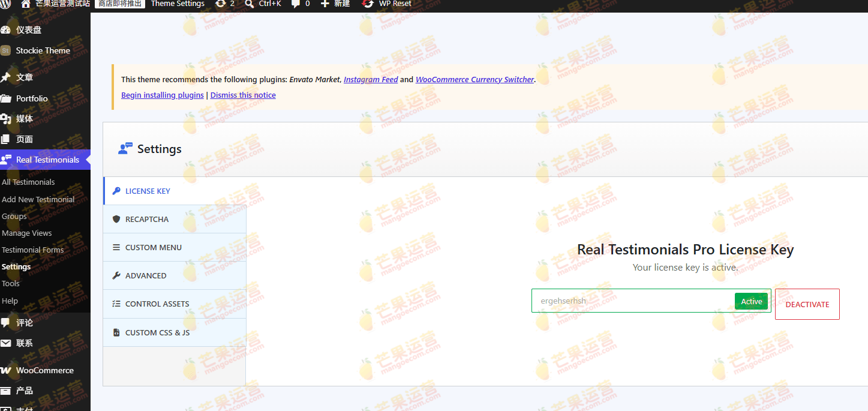This screenshot has height=411, width=868.
Task: Open the WooCommerce menu label
Action: [45, 370]
